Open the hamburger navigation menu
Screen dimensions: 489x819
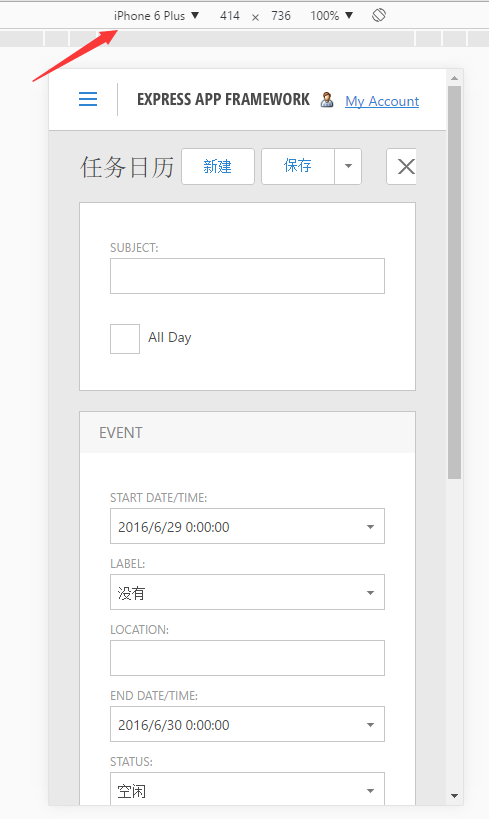coord(88,99)
